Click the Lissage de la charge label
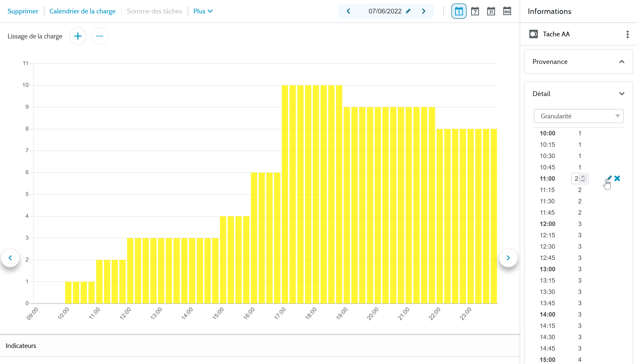The height and width of the screenshot is (364, 637). [x=35, y=36]
